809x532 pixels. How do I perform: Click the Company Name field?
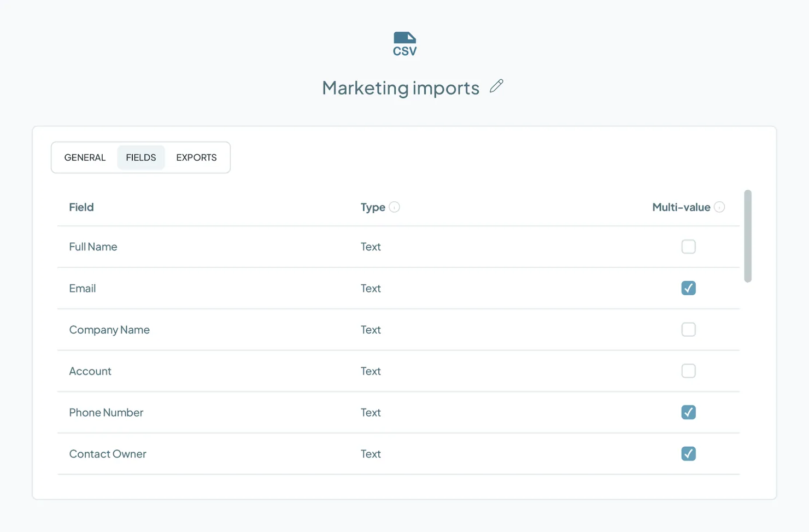[x=109, y=330]
